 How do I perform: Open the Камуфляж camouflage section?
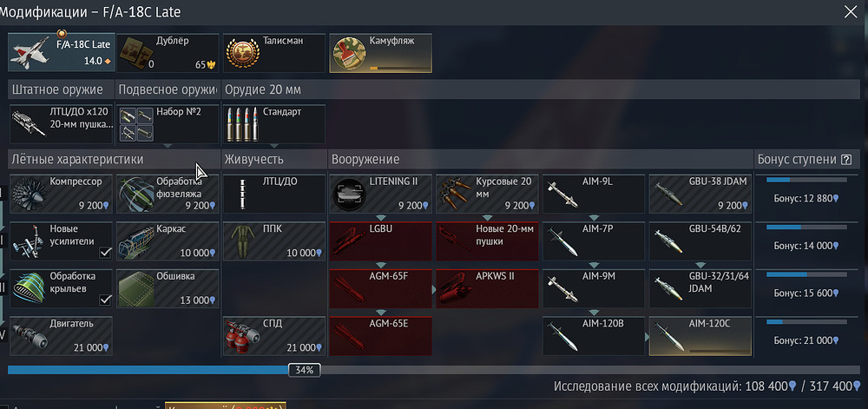(380, 53)
